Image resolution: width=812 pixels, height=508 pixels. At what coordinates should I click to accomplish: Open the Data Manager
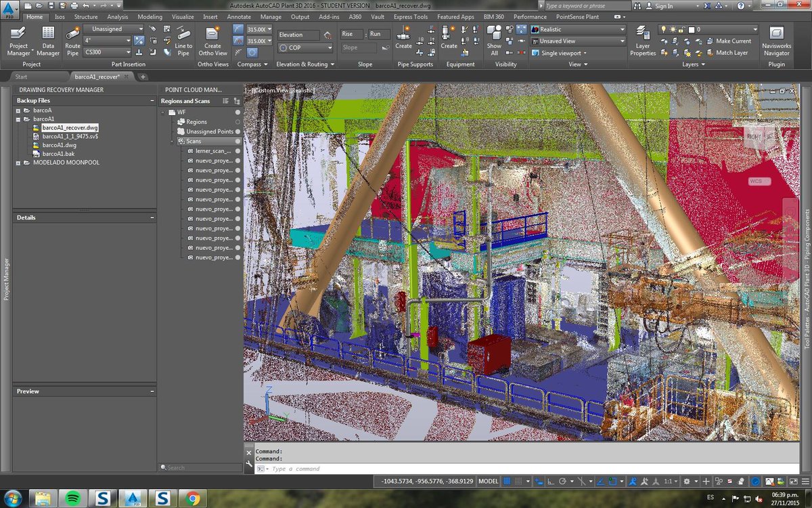[x=48, y=41]
